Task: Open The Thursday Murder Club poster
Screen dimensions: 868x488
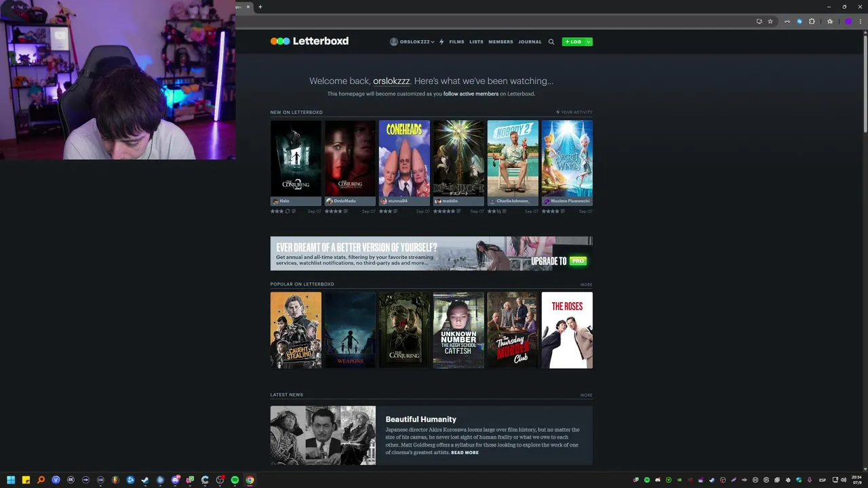Action: (x=513, y=330)
